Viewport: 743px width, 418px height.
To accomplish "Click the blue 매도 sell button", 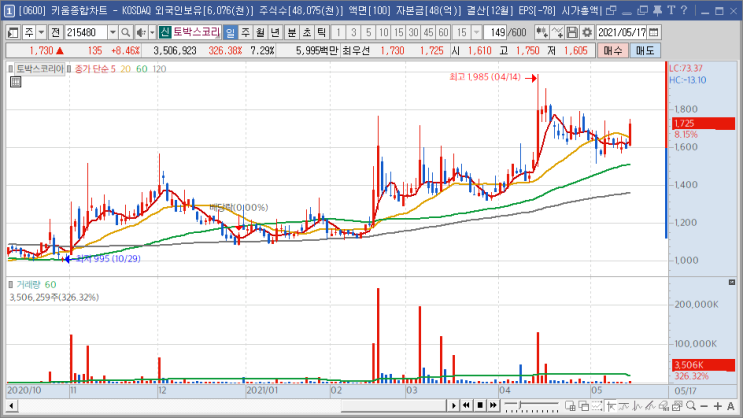I will tap(645, 51).
